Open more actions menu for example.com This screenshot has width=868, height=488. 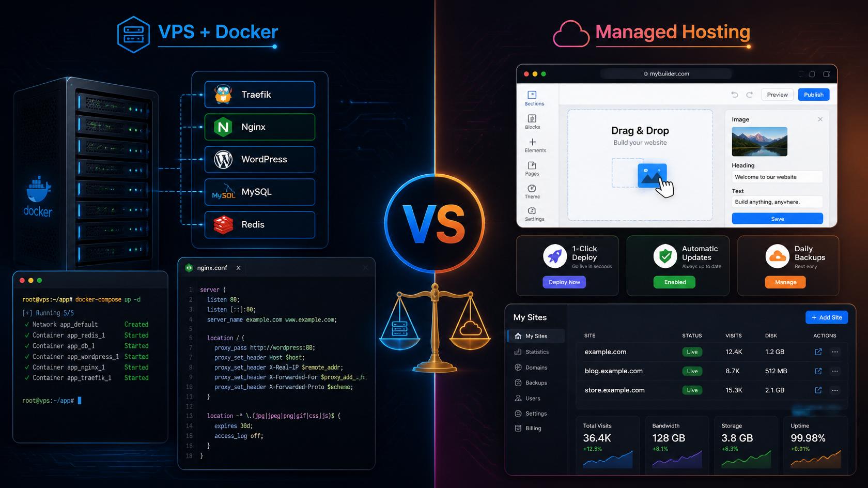coord(835,352)
